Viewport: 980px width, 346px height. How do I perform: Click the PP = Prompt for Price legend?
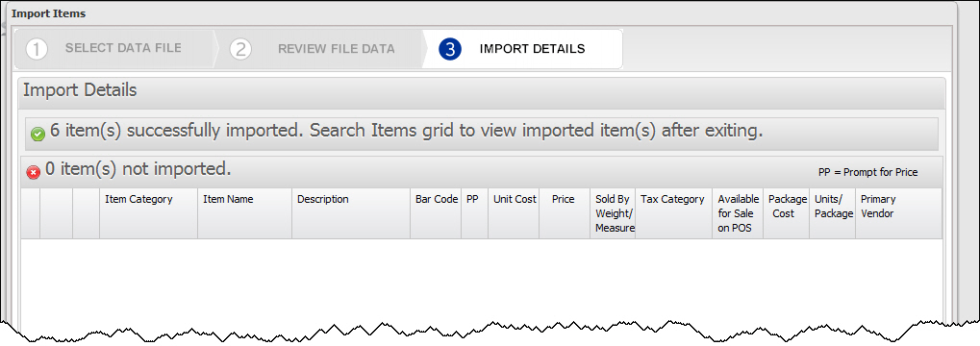(x=868, y=172)
